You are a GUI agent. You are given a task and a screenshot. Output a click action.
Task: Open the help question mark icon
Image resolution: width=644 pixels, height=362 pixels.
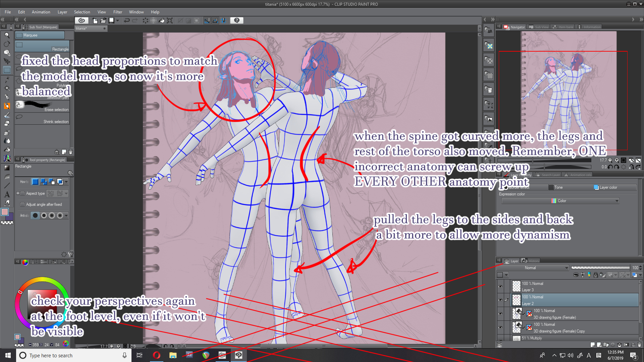pyautogui.click(x=237, y=20)
